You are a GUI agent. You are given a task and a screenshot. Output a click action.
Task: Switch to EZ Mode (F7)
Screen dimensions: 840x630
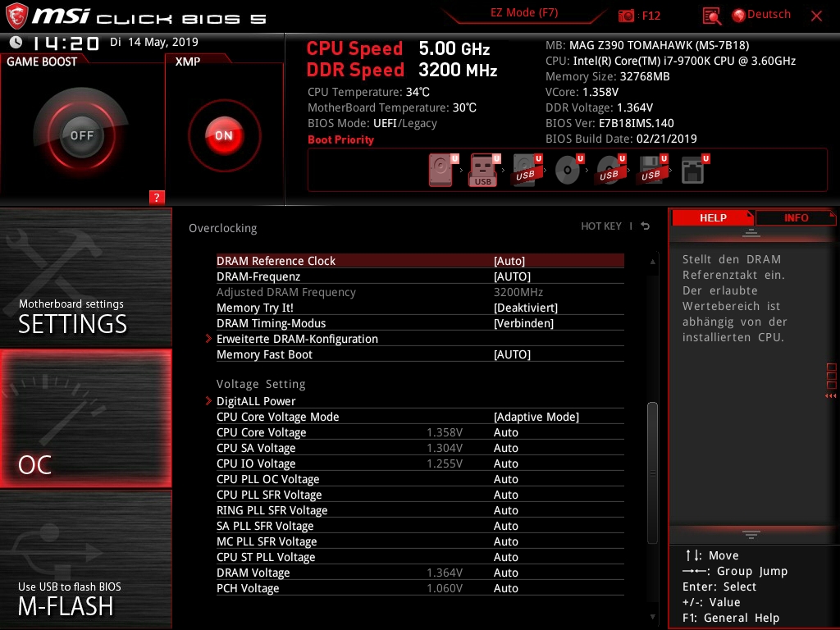click(x=524, y=13)
